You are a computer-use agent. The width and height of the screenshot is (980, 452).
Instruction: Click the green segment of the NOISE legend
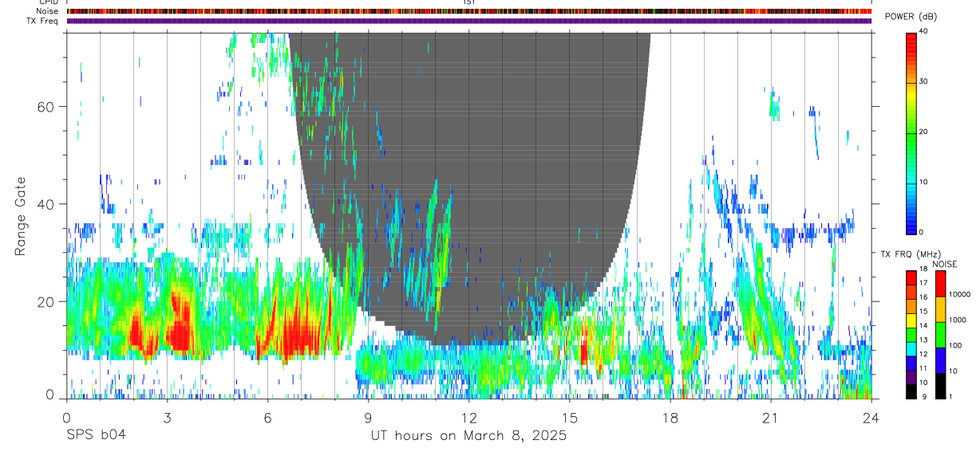(x=939, y=335)
